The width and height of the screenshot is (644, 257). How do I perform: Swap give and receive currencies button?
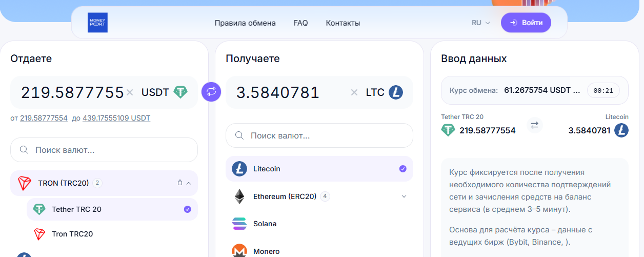tap(211, 92)
